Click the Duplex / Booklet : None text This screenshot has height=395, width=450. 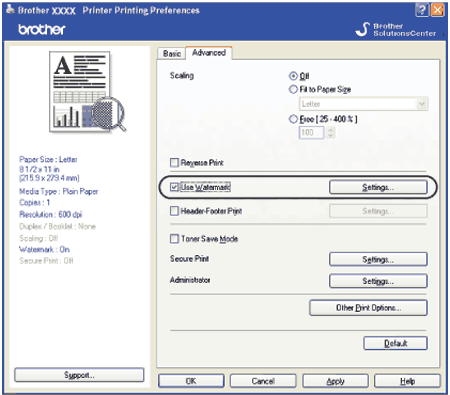pyautogui.click(x=57, y=226)
